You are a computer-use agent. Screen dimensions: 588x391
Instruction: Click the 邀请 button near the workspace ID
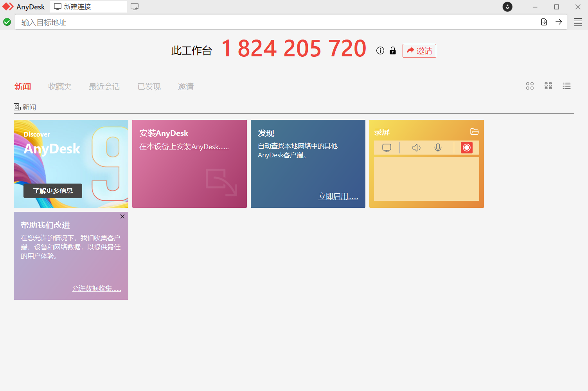[419, 50]
